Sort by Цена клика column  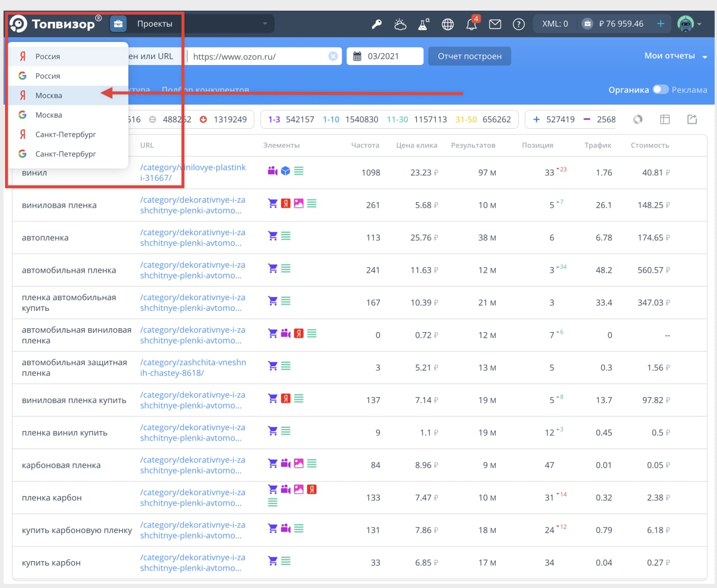pyautogui.click(x=417, y=145)
